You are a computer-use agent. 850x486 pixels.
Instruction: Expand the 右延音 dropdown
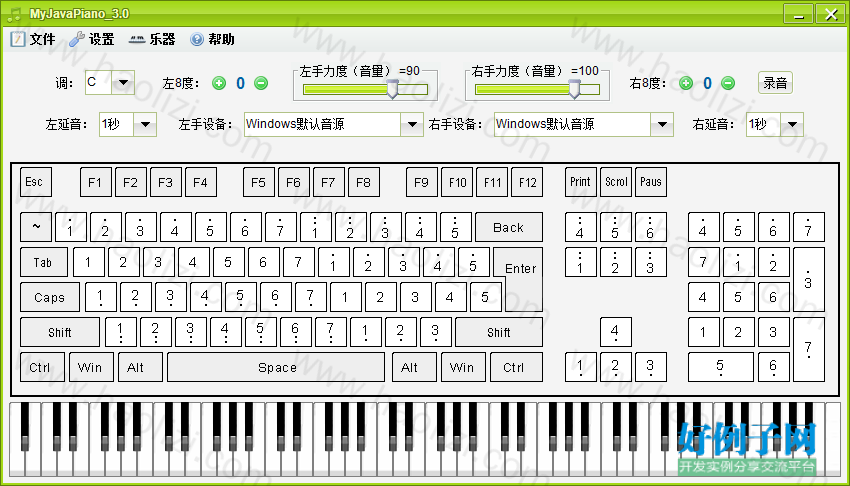click(x=792, y=125)
